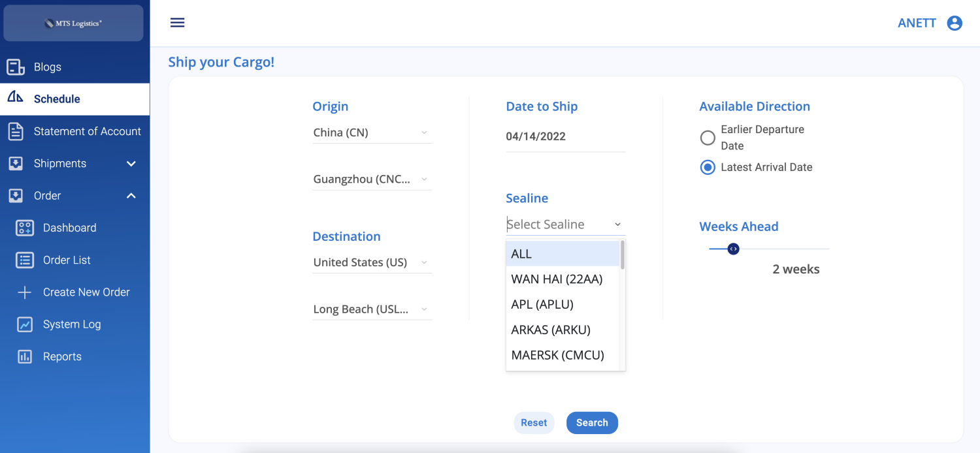The image size is (980, 453).
Task: Open the user profile avatar icon
Action: coord(955,22)
